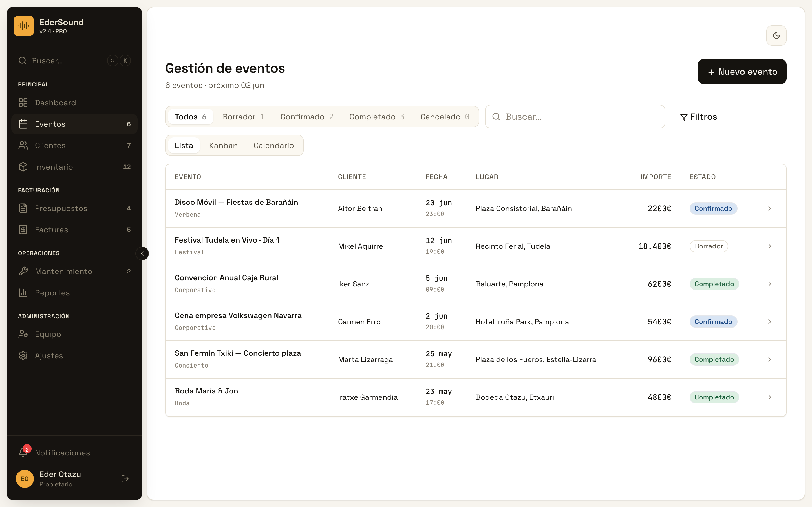
Task: Toggle dark mode with moon icon
Action: 776,35
